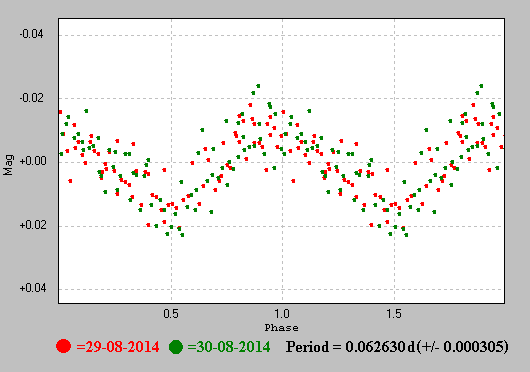Click the red data point at the plot's left edge
The height and width of the screenshot is (372, 530).
coord(61,112)
